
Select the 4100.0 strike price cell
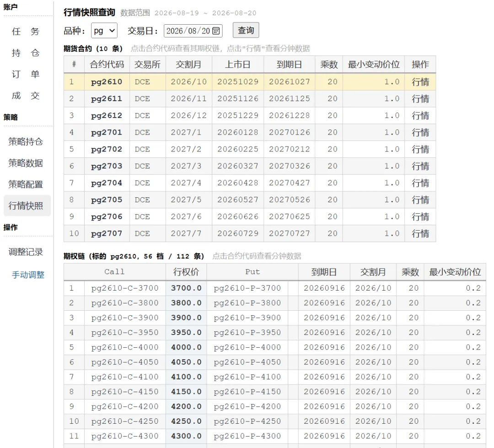(186, 377)
